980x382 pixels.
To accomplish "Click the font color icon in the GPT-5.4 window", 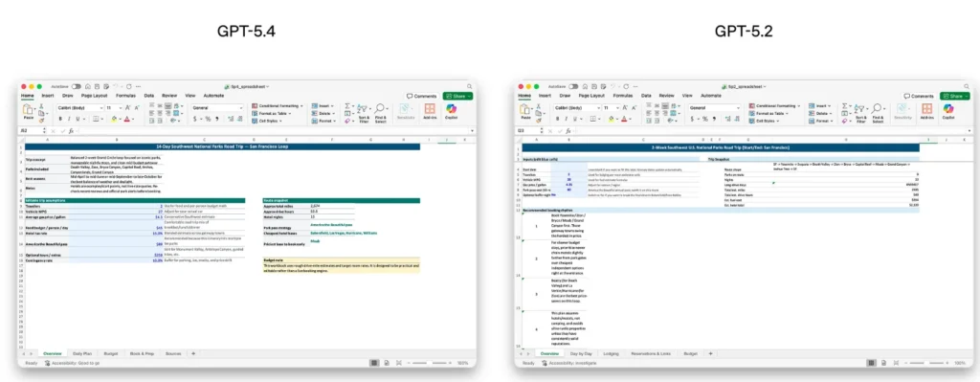I will [127, 119].
